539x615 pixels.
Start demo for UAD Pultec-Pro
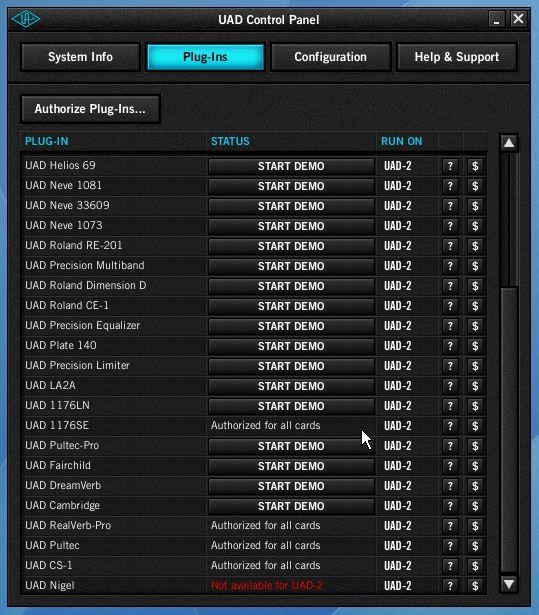pos(291,446)
